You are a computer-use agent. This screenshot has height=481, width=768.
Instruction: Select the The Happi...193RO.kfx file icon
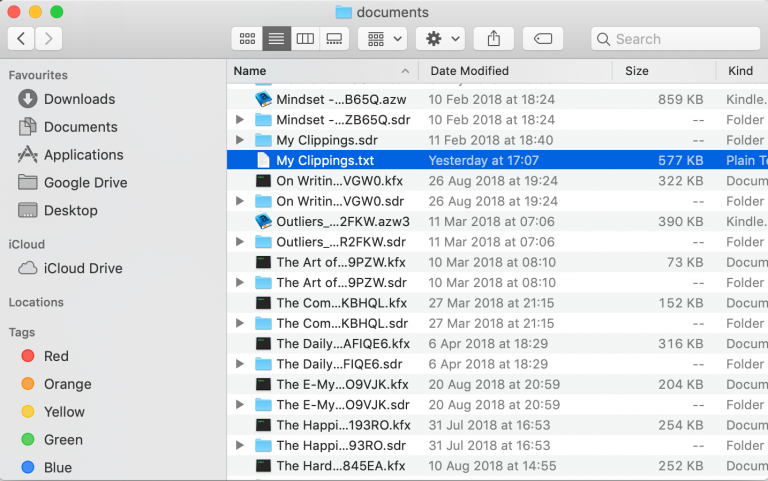tap(264, 425)
